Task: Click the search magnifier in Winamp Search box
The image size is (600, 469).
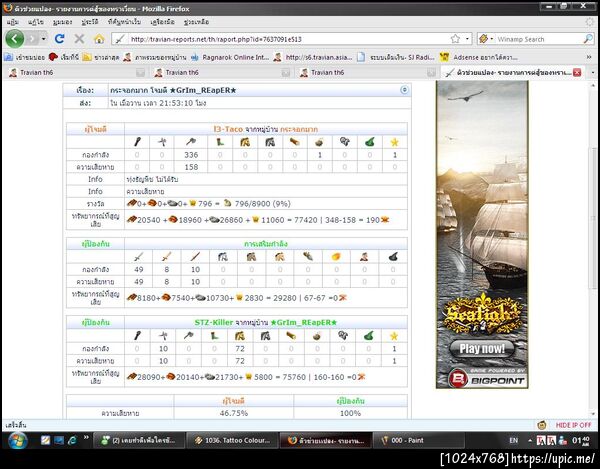Action: pos(588,39)
